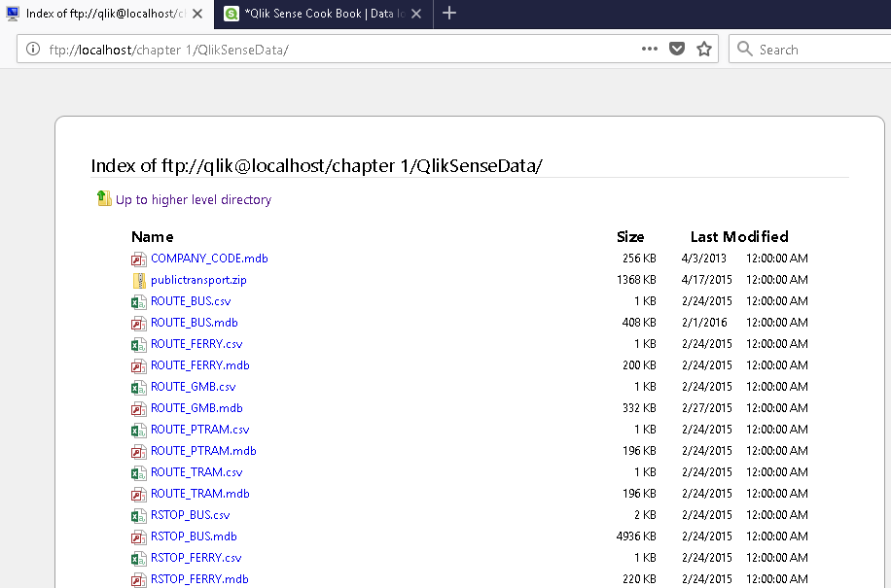
Task: Click the Qlik Sense tab favicon
Action: point(232,14)
